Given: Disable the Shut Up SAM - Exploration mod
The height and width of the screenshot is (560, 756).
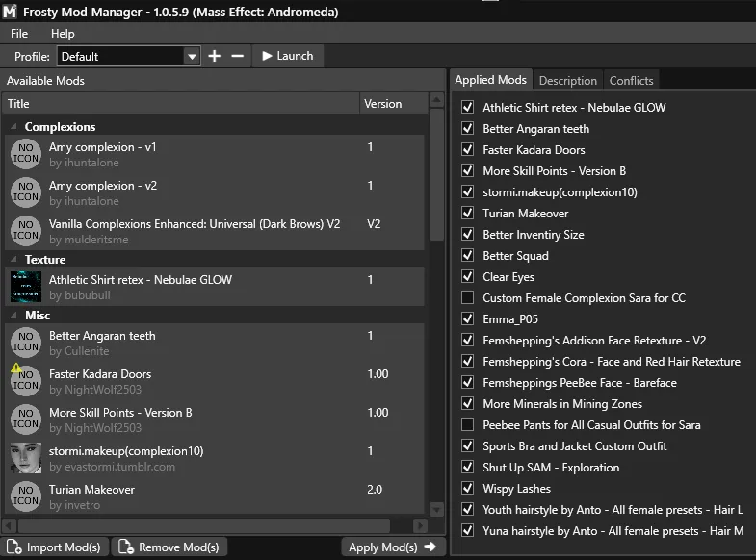Looking at the screenshot, I should pos(467,467).
